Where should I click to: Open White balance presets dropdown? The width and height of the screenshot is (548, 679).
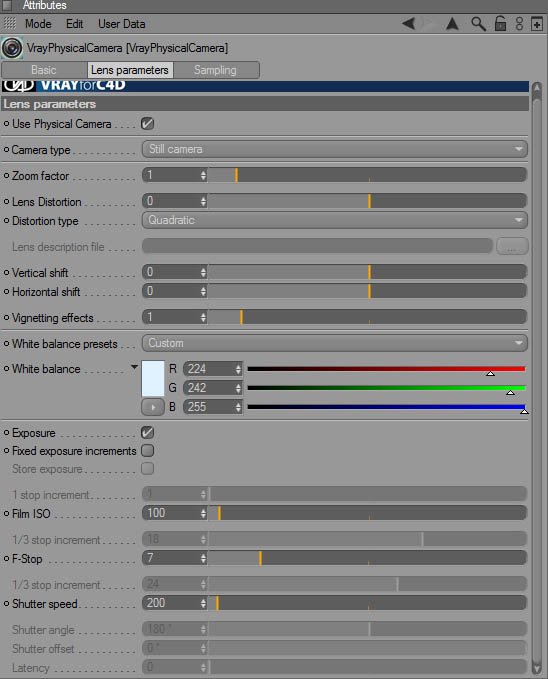[x=334, y=343]
